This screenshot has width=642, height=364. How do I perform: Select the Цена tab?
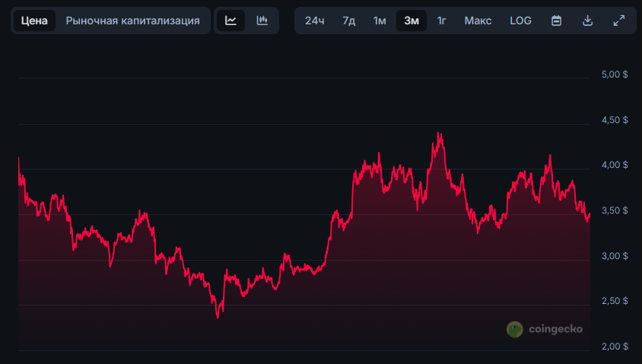(34, 21)
